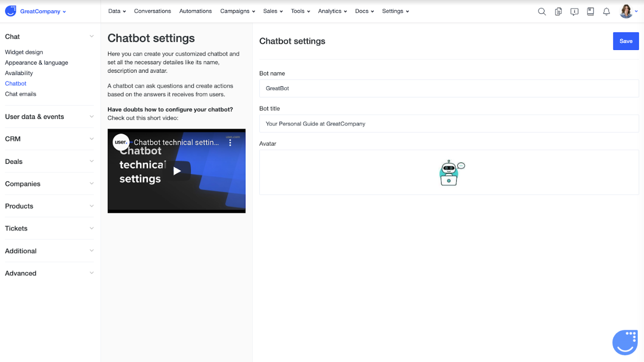This screenshot has width=644, height=362.
Task: Expand the User data & events section
Action: point(49,117)
